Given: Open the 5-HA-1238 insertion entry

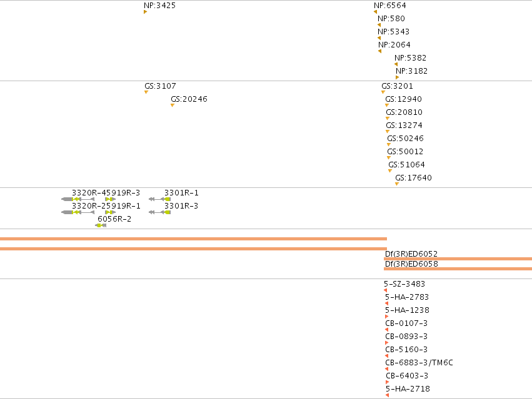Looking at the screenshot, I should click(x=407, y=310).
